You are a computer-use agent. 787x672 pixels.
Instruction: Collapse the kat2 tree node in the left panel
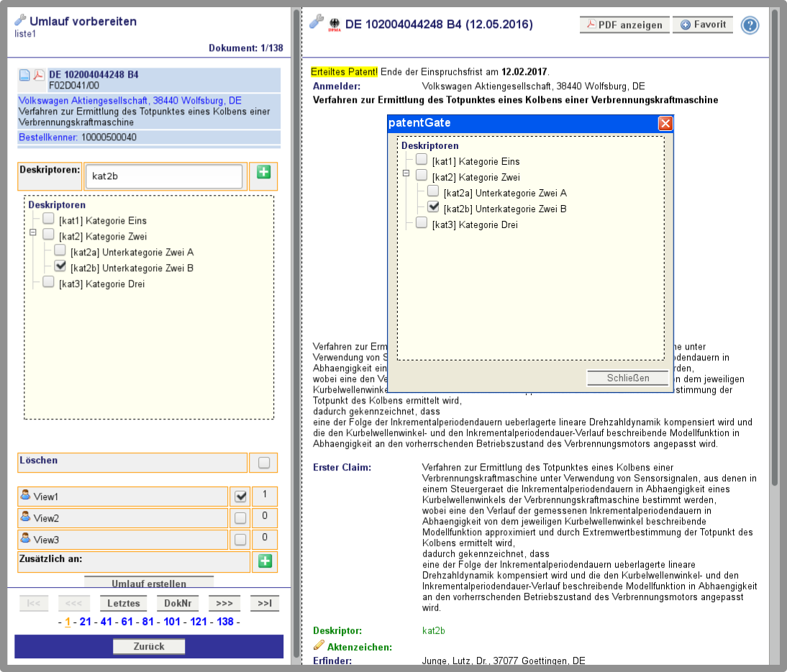click(33, 232)
